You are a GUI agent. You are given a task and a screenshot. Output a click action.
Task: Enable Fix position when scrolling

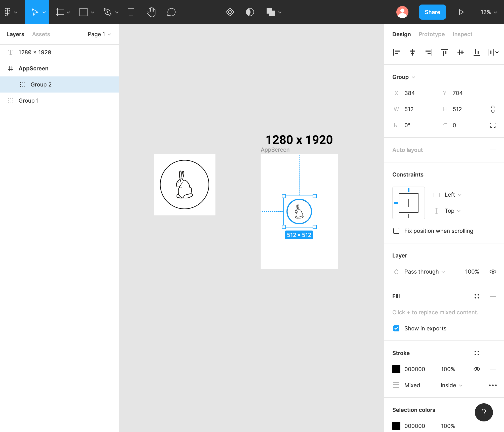[x=396, y=231]
